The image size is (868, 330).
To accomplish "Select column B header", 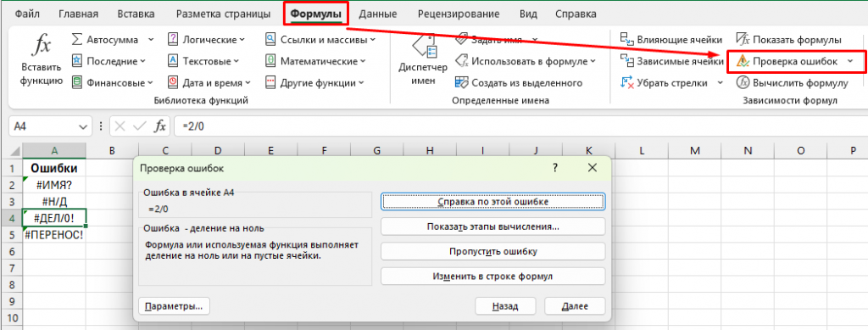I will click(x=112, y=150).
